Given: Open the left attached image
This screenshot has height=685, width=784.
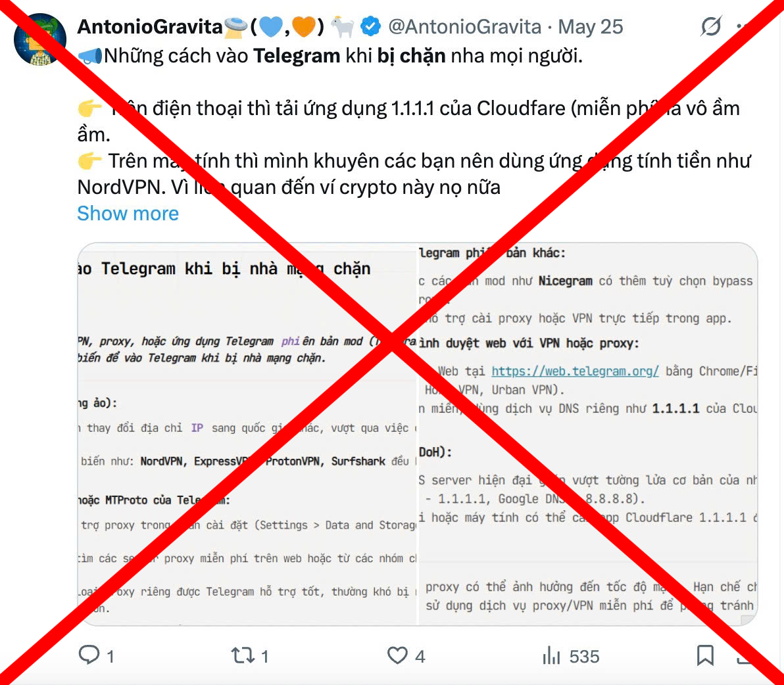Looking at the screenshot, I should pos(247,434).
